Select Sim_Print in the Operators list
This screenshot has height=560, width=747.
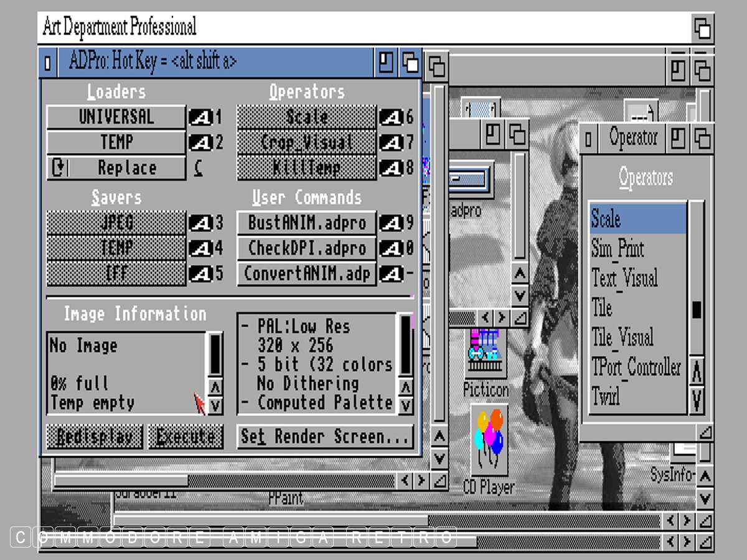coord(618,249)
